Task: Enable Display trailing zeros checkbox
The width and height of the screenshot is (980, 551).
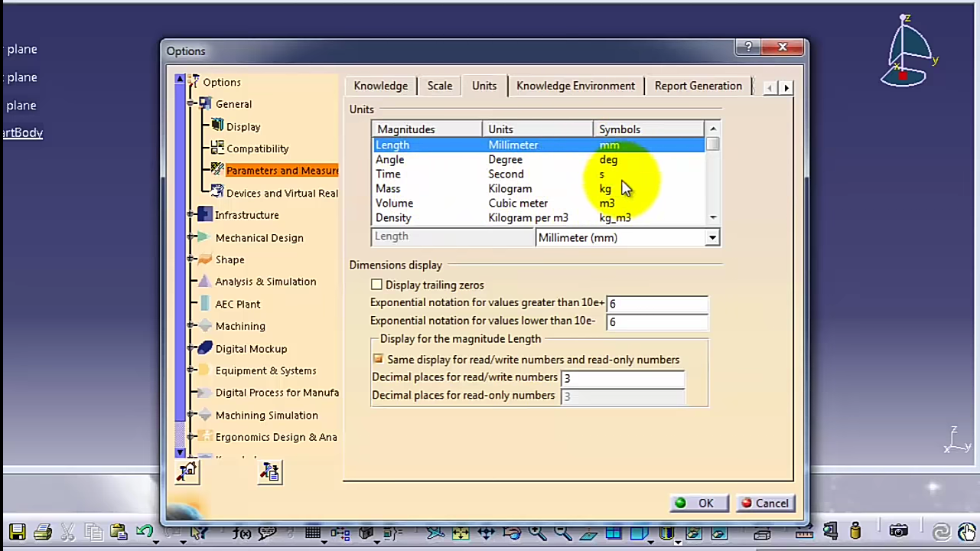Action: (x=376, y=285)
